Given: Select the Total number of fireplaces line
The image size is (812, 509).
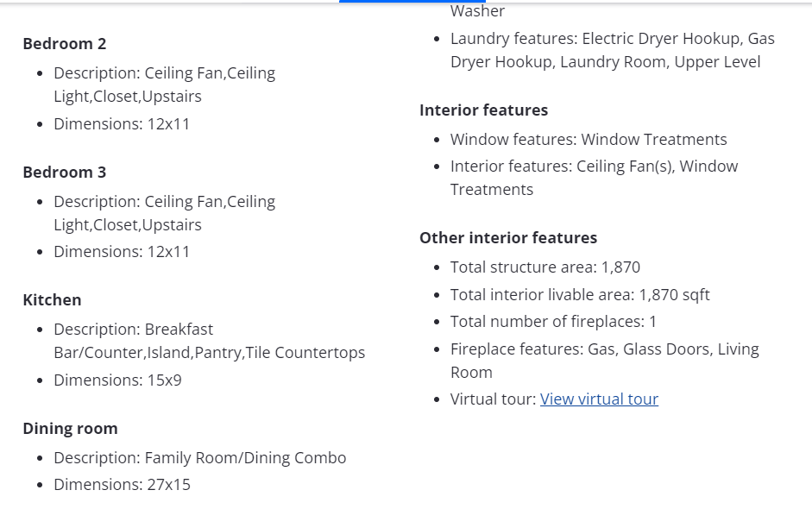Looking at the screenshot, I should pos(553,322).
